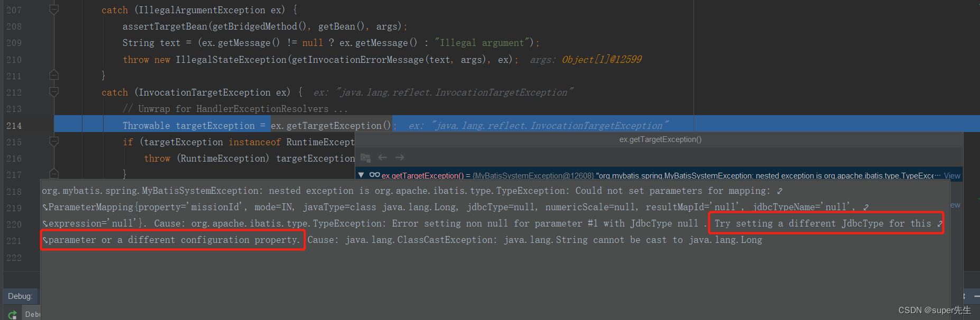Click gutter line number 220
980x320 pixels.
pyautogui.click(x=14, y=224)
